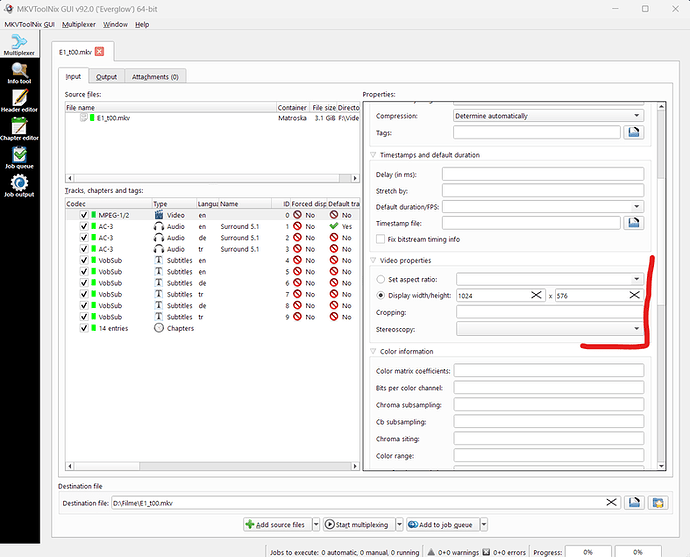Viewport: 690px width, 557px height.
Task: Switch to the Attachments (0) tab
Action: pos(155,77)
